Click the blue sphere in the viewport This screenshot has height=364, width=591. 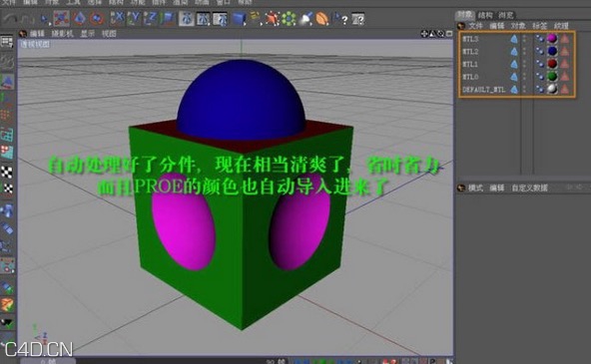242,100
